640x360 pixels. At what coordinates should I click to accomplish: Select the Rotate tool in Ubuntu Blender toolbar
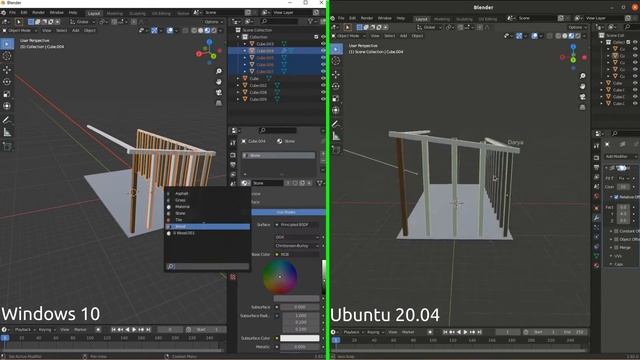tap(336, 86)
